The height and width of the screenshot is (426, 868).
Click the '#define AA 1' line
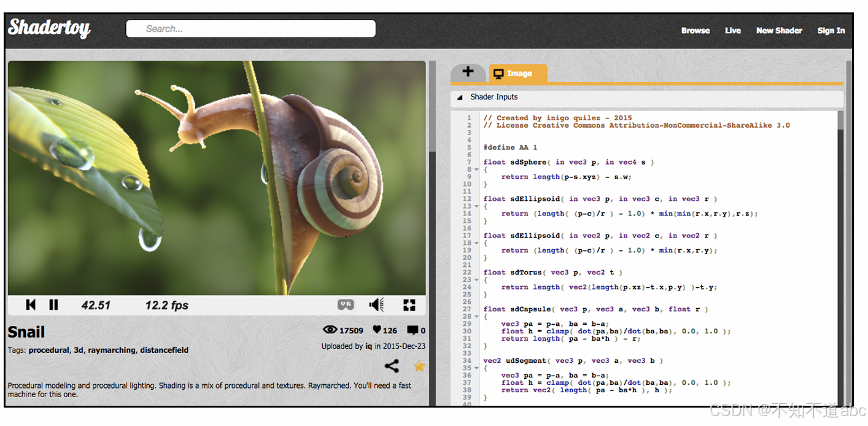[x=510, y=147]
